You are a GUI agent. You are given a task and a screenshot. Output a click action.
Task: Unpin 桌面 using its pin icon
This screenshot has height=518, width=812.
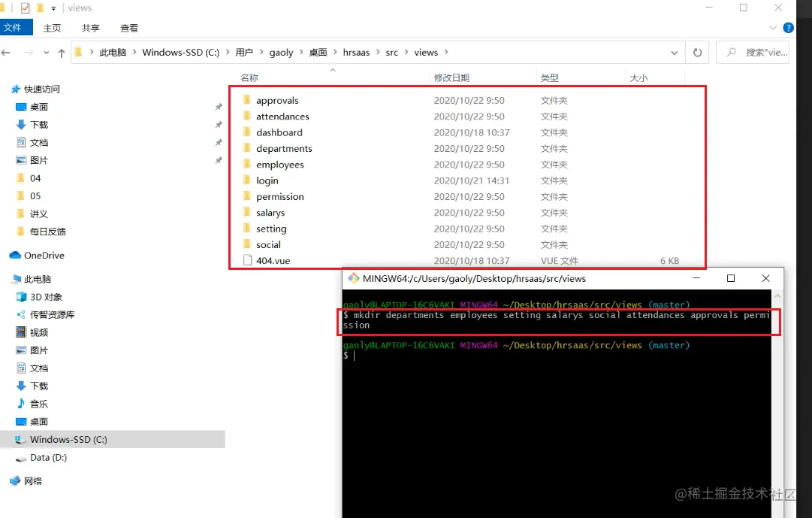(219, 107)
